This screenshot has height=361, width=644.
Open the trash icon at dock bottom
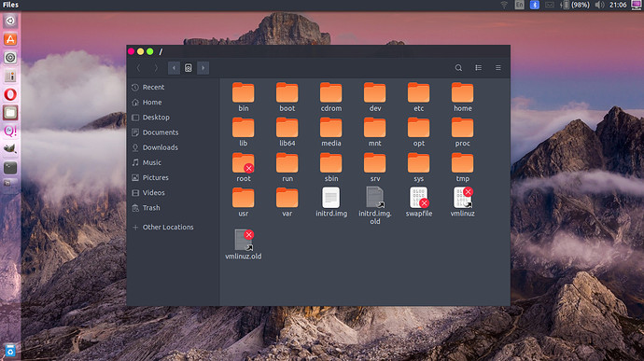click(10, 351)
